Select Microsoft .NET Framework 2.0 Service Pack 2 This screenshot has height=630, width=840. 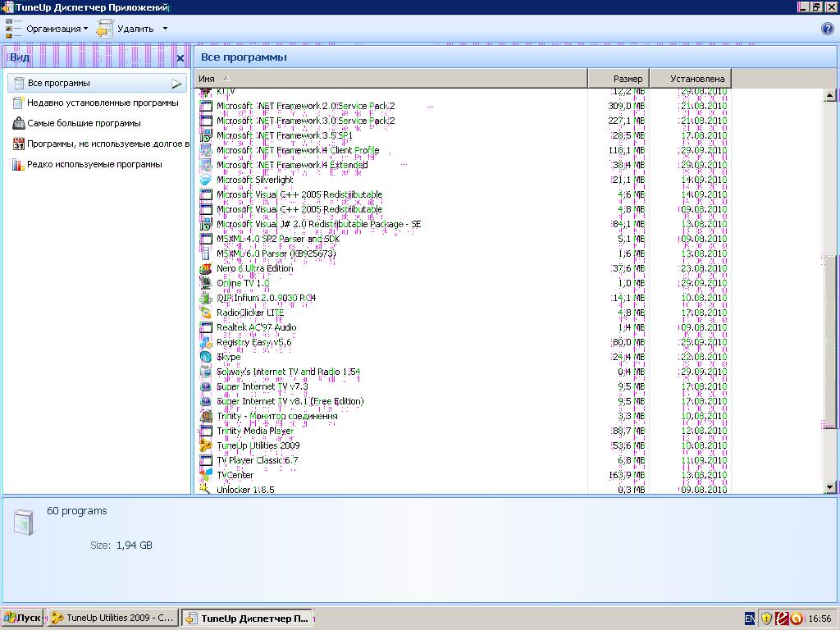coord(305,106)
